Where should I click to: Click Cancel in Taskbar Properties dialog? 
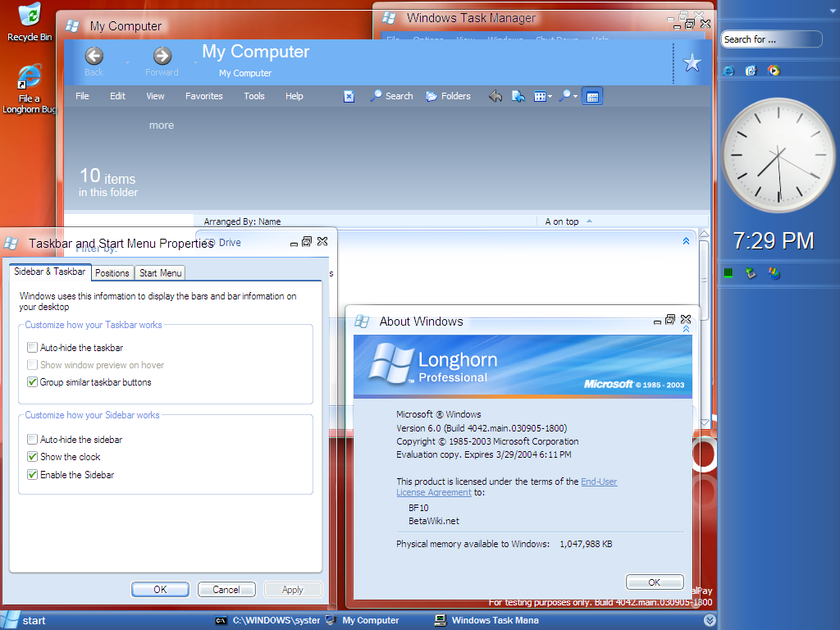tap(226, 589)
